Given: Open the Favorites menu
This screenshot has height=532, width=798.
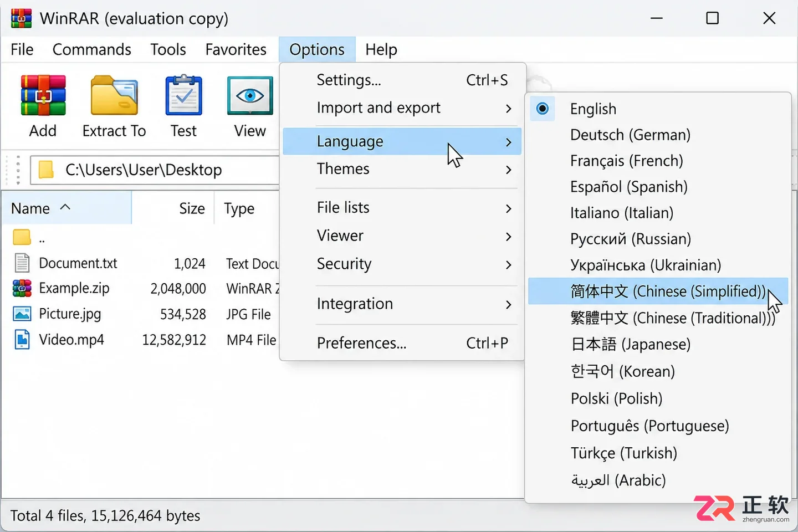Looking at the screenshot, I should tap(236, 50).
